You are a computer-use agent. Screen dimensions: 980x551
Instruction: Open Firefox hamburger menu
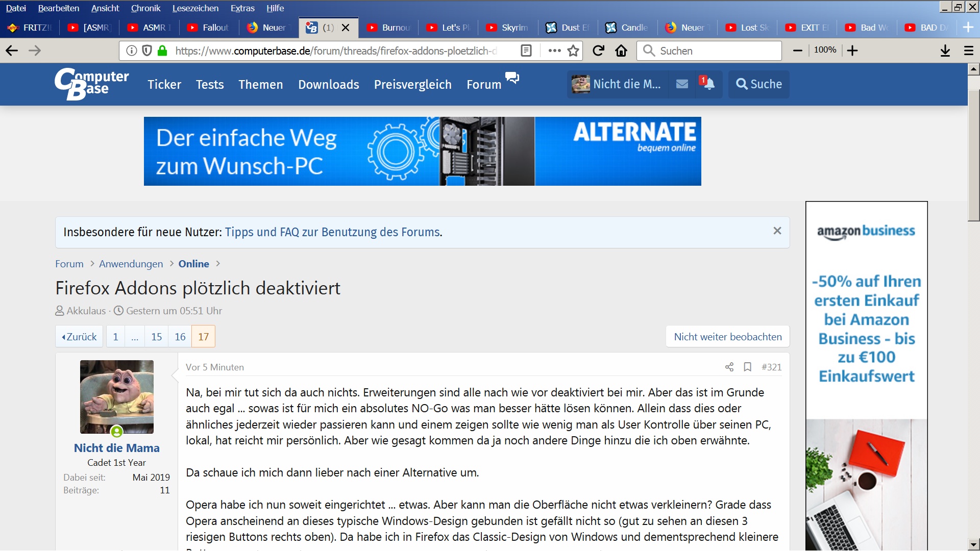point(968,51)
